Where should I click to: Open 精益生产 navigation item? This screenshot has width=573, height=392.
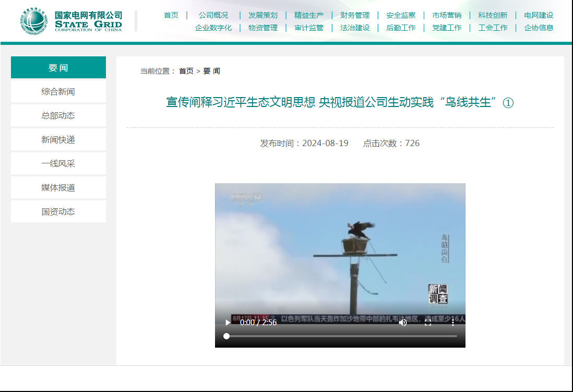[x=309, y=15]
